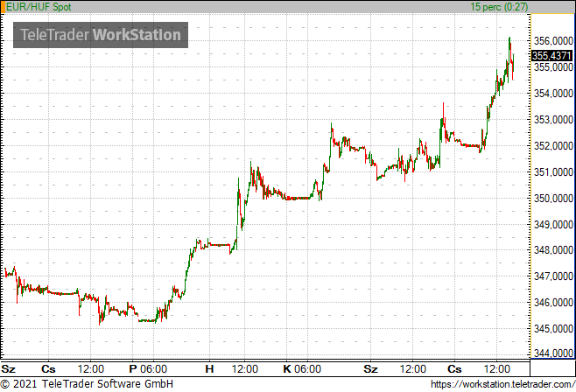
Task: Open the workstation.teletrader.com link
Action: pos(502,384)
